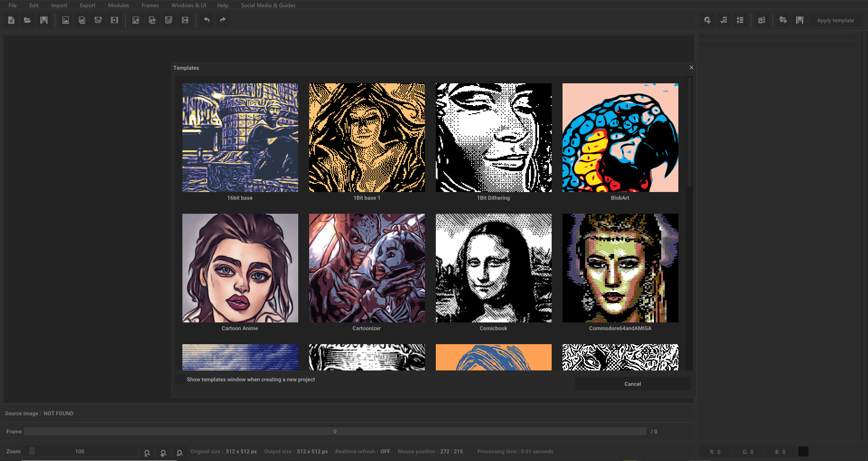The width and height of the screenshot is (868, 461).
Task: Open the Modules menu
Action: [x=118, y=5]
